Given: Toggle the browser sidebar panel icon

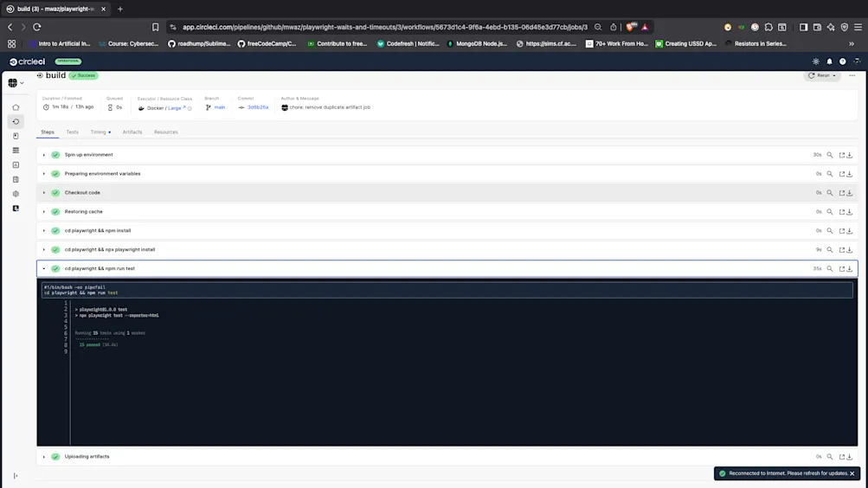Looking at the screenshot, I should click(x=803, y=27).
